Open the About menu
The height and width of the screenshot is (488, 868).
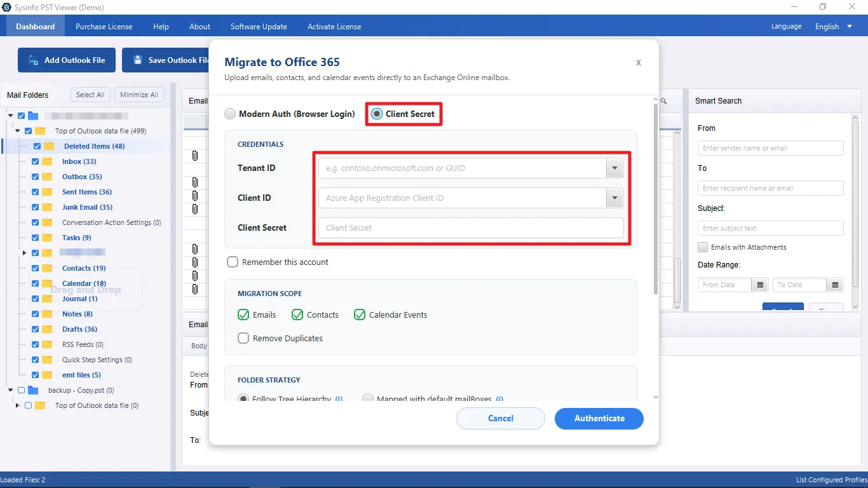click(x=200, y=27)
